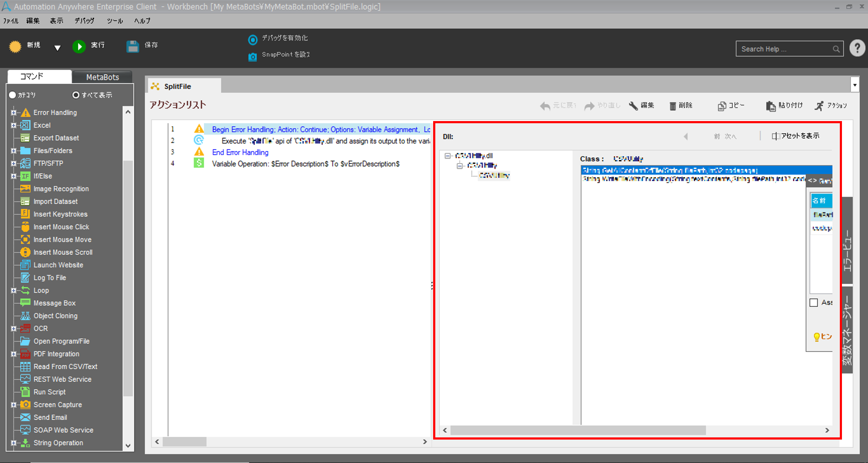This screenshot has width=868, height=463.
Task: Open the ヘルプ menu
Action: [x=142, y=21]
